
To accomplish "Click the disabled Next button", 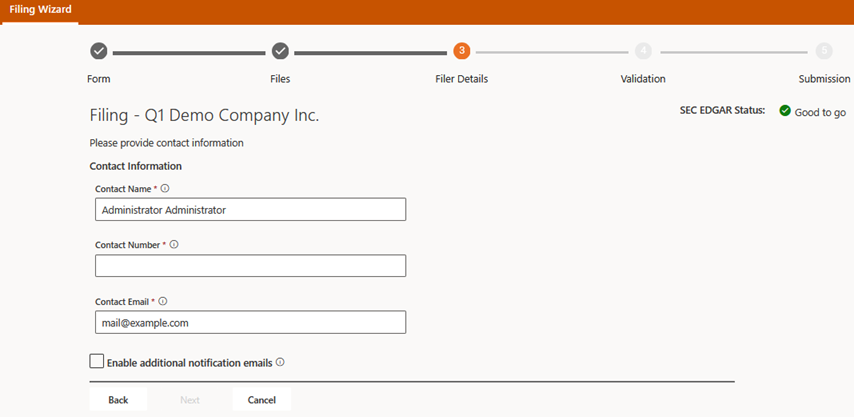I will click(190, 400).
